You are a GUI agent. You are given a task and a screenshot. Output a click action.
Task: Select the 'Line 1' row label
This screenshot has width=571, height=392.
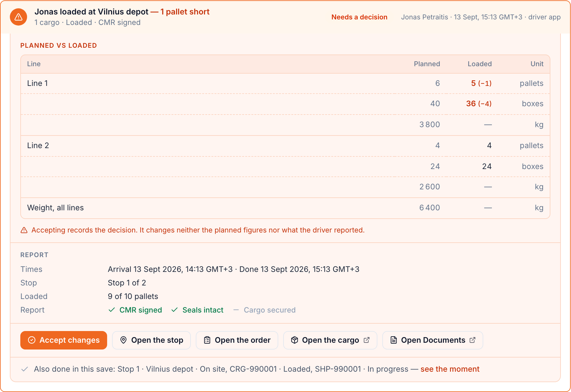38,83
